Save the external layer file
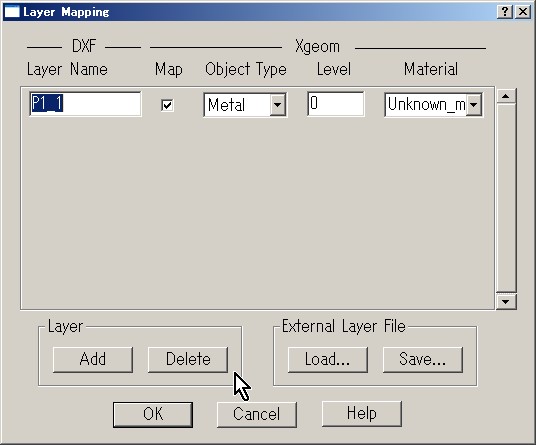This screenshot has height=445, width=536. point(423,360)
